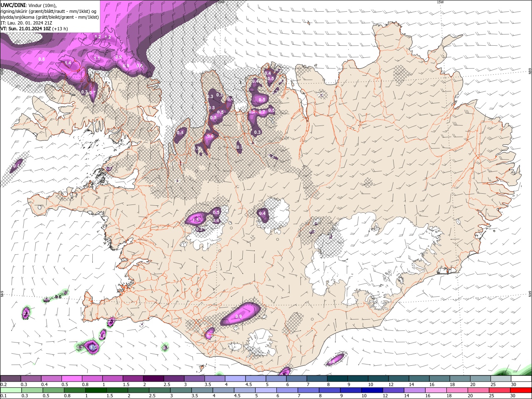
Task: Click the UWC/DINI title text
Action: tap(12, 5)
